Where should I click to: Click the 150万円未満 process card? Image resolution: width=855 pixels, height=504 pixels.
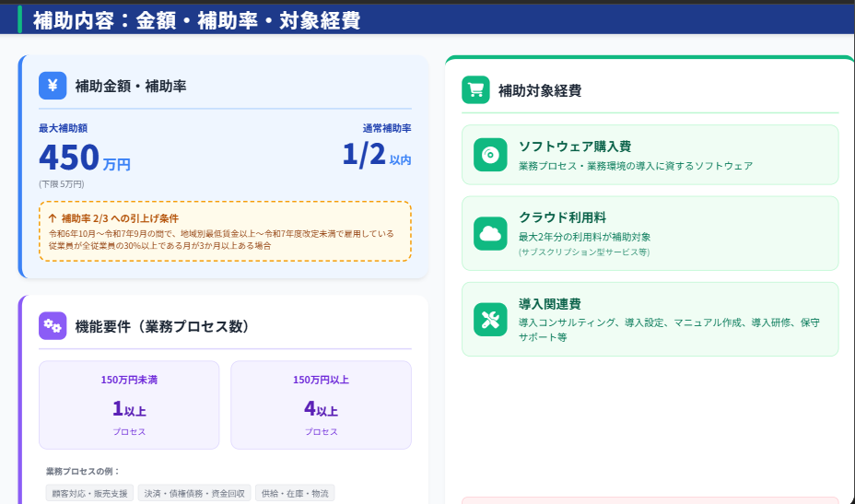[x=129, y=404]
